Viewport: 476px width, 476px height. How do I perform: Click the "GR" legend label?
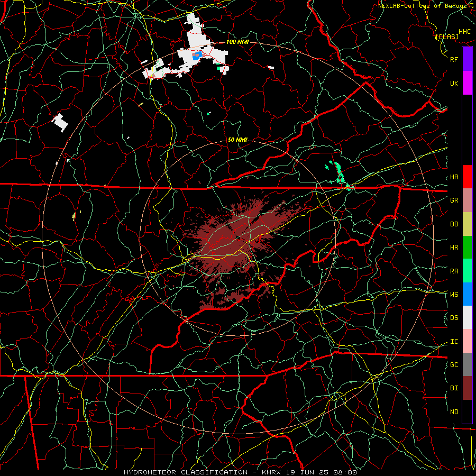tap(454, 200)
